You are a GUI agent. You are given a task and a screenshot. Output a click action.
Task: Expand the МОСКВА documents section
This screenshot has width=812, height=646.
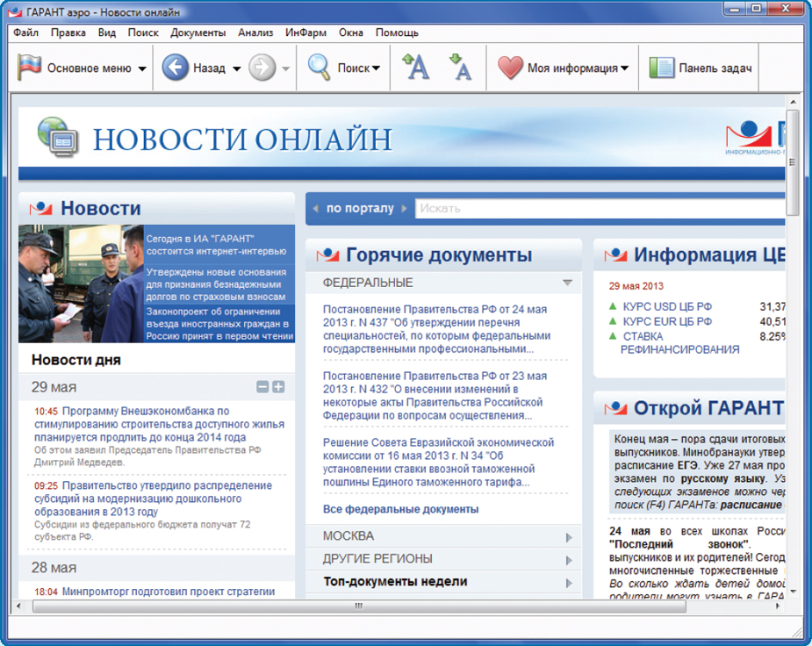569,537
